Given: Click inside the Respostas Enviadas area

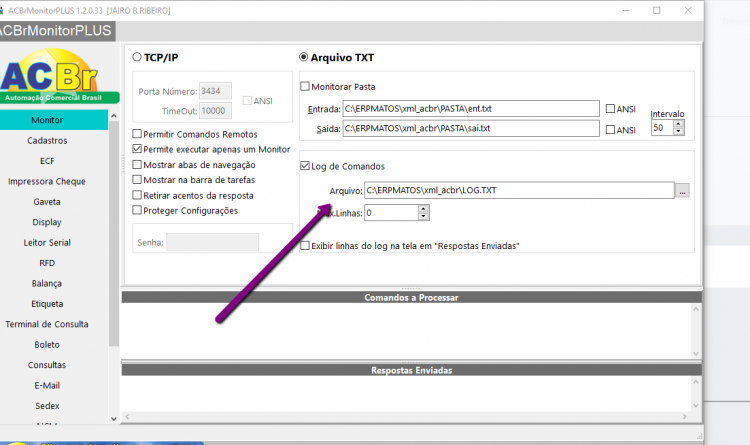Looking at the screenshot, I should pyautogui.click(x=406, y=394).
